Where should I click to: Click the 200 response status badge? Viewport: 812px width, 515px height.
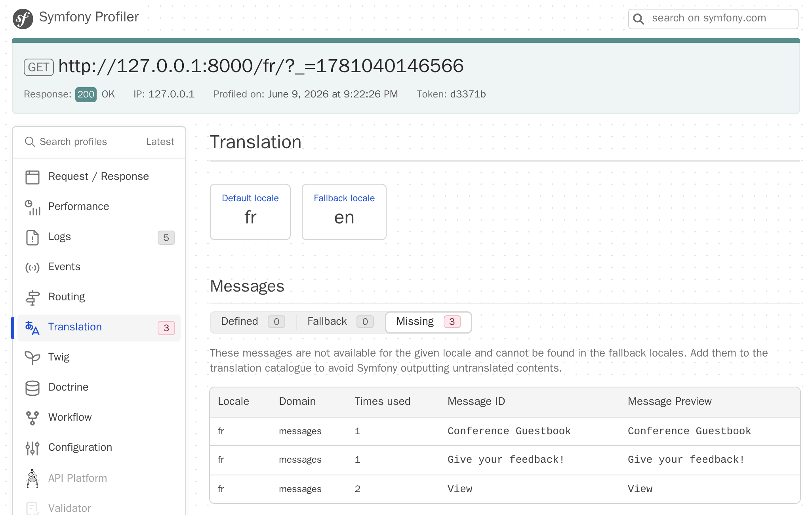click(x=86, y=94)
